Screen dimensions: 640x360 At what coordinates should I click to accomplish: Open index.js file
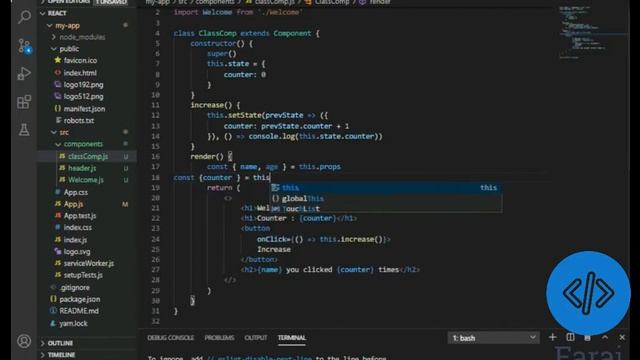(x=75, y=240)
